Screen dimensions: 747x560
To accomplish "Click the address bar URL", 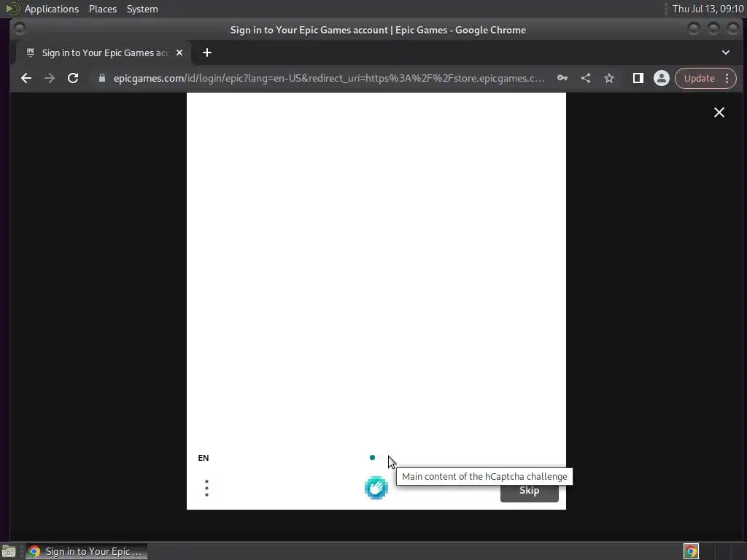I will click(329, 78).
